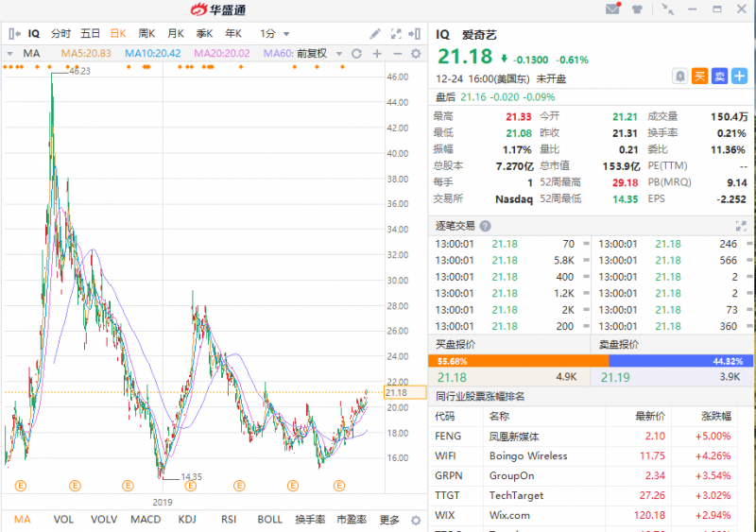The width and height of the screenshot is (756, 532).
Task: Click ask price 21.19 quote
Action: tap(615, 377)
